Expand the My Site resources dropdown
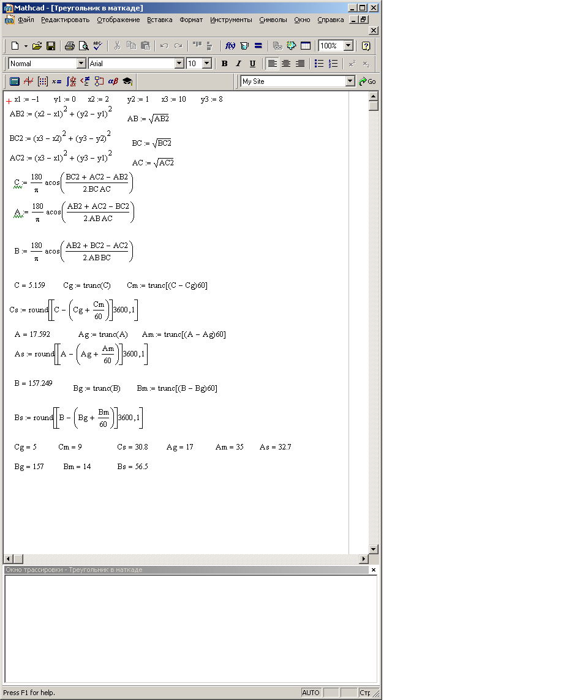The height and width of the screenshot is (700, 588). [x=350, y=81]
